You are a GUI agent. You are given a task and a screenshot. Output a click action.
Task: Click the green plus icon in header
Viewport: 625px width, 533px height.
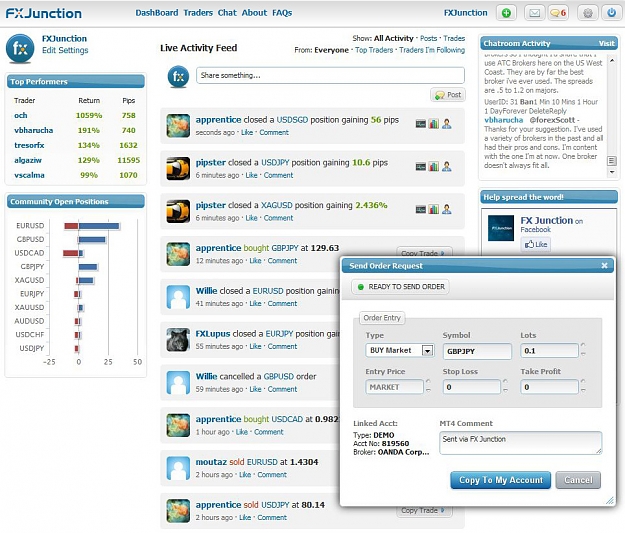506,13
